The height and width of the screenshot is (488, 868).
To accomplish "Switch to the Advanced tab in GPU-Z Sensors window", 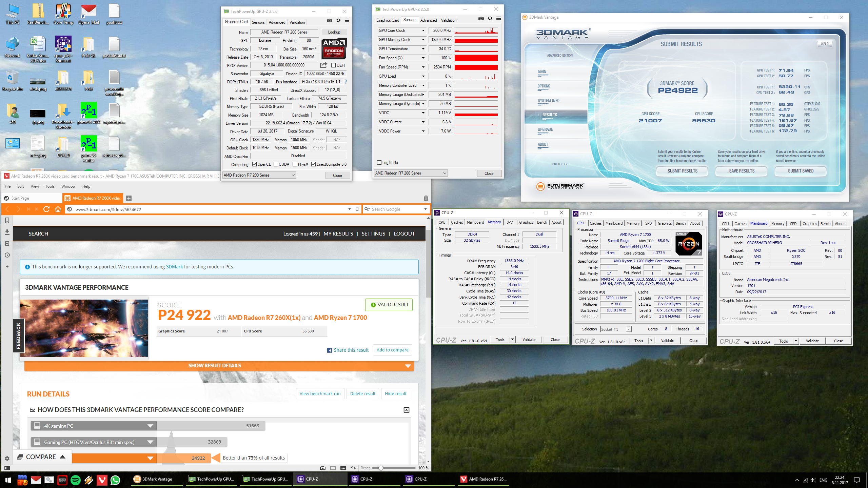I will [429, 20].
